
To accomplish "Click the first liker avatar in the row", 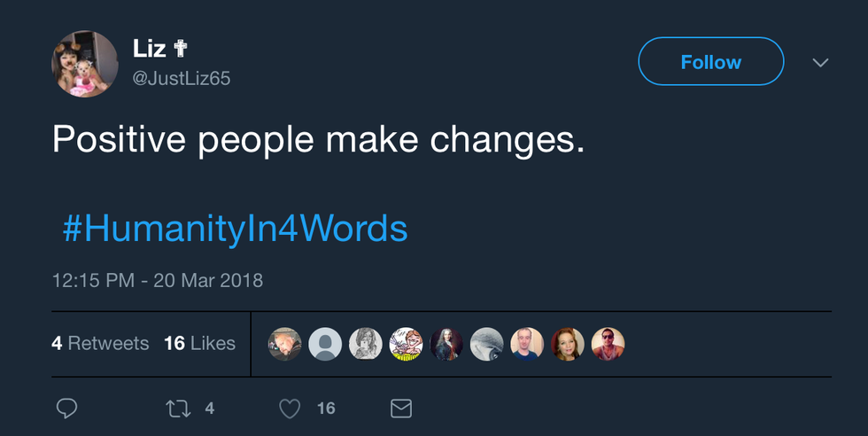I will pyautogui.click(x=285, y=344).
